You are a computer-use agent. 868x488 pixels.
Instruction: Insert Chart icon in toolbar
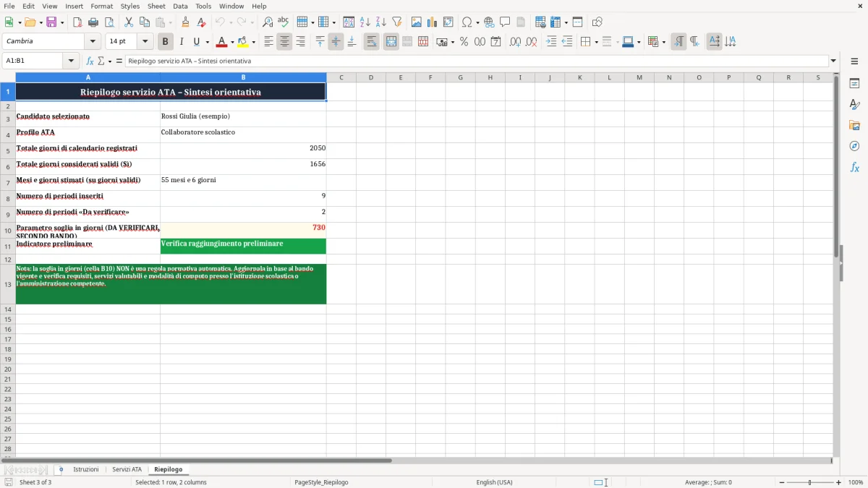433,22
